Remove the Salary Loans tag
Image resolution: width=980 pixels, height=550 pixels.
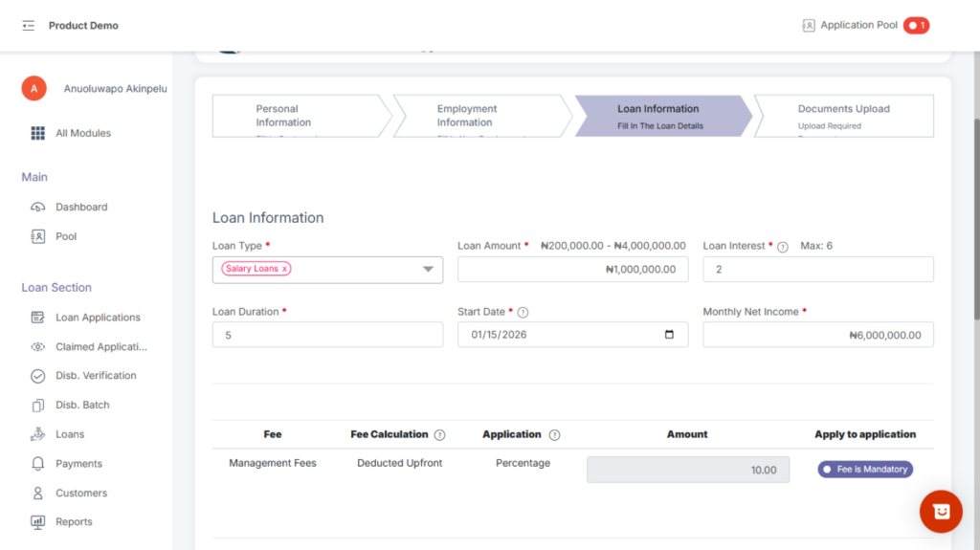tap(284, 270)
